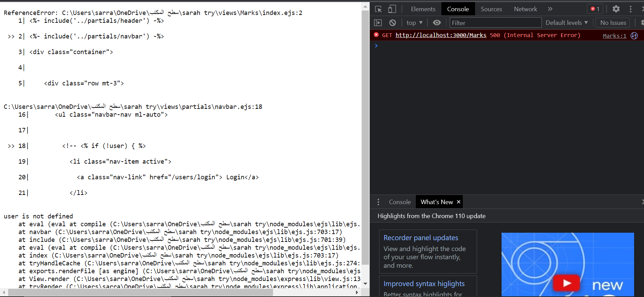Click the Login anchor code on line 20
Image resolution: width=644 pixels, height=297 pixels.
(x=168, y=177)
